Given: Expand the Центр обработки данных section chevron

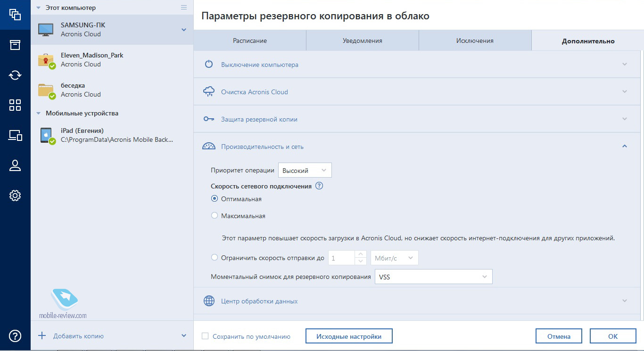Looking at the screenshot, I should 625,301.
